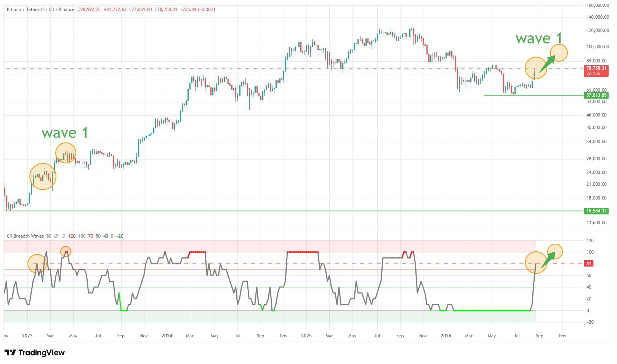Click the candle countdown 2d 13h label

coord(593,73)
